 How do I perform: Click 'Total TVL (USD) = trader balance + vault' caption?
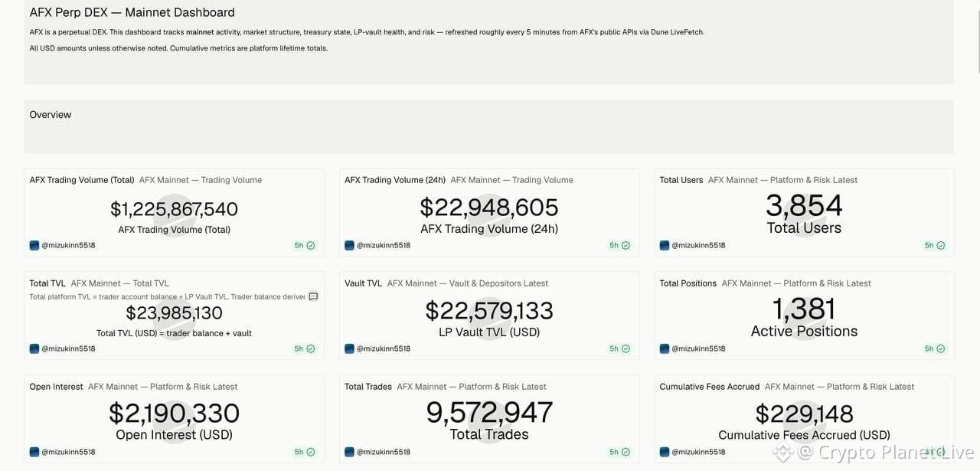click(174, 333)
